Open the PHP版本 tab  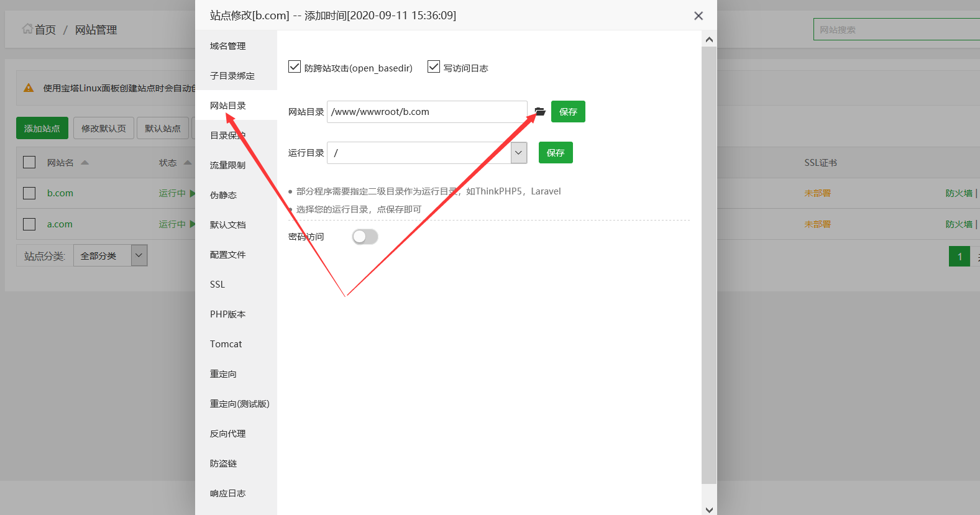236,314
